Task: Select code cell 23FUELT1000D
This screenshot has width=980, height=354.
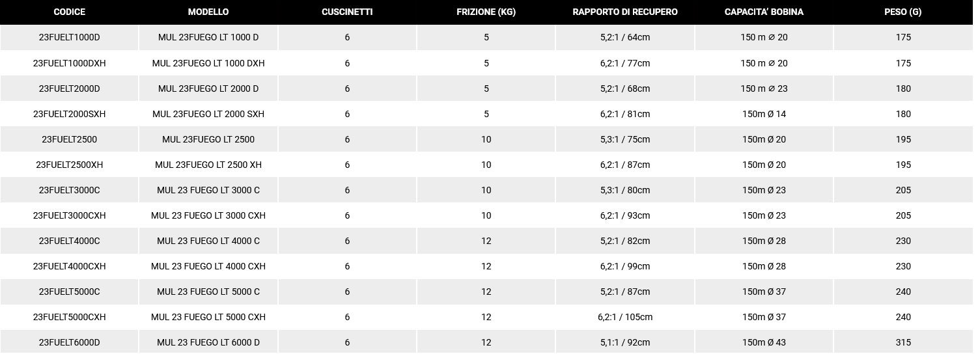Action: point(69,37)
